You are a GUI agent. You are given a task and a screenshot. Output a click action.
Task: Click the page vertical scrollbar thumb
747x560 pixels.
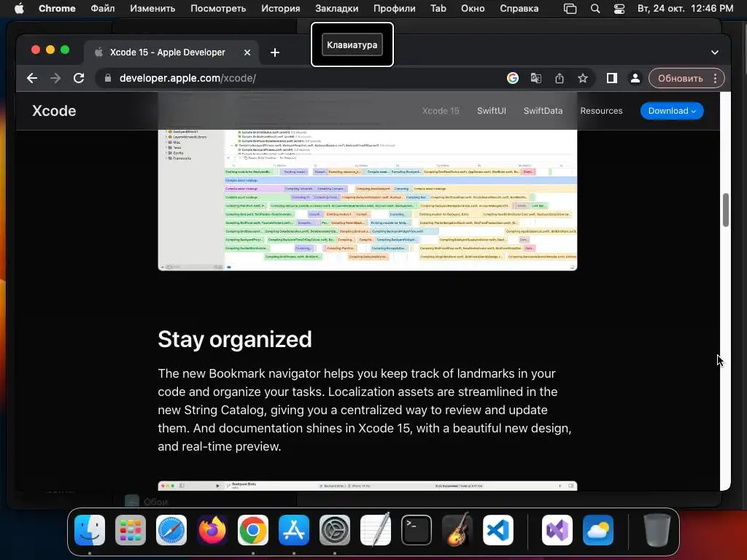(726, 210)
